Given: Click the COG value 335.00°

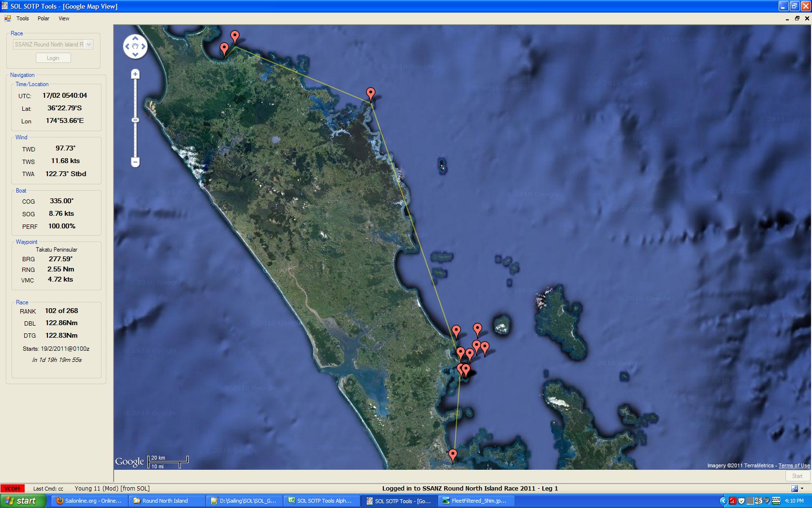Looking at the screenshot, I should pos(61,201).
